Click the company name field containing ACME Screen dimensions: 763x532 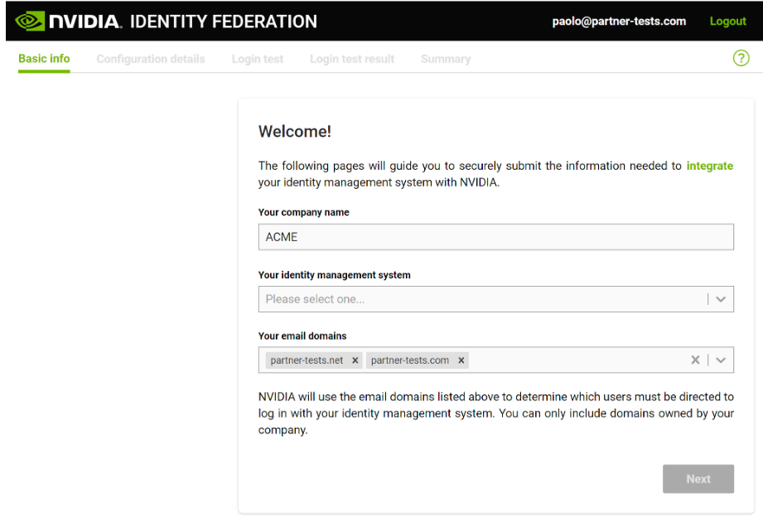pyautogui.click(x=496, y=237)
